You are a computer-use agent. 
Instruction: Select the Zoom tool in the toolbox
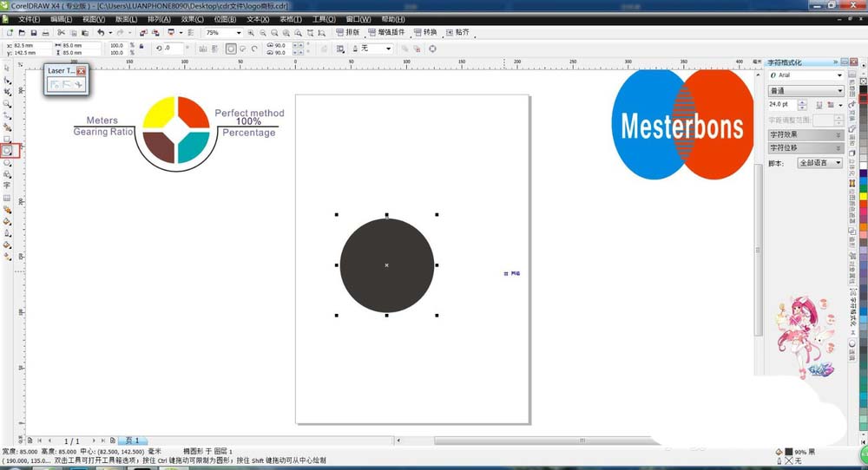(x=7, y=103)
